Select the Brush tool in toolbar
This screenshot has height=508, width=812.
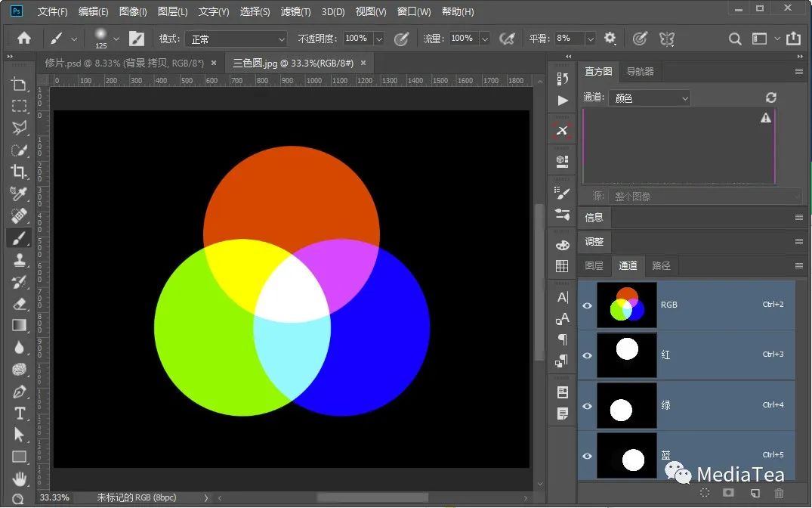[19, 238]
